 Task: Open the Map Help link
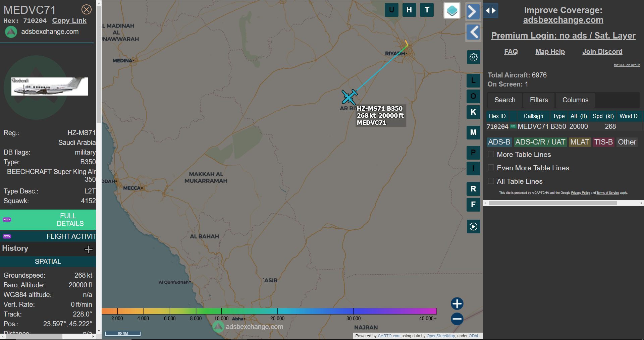click(x=550, y=52)
